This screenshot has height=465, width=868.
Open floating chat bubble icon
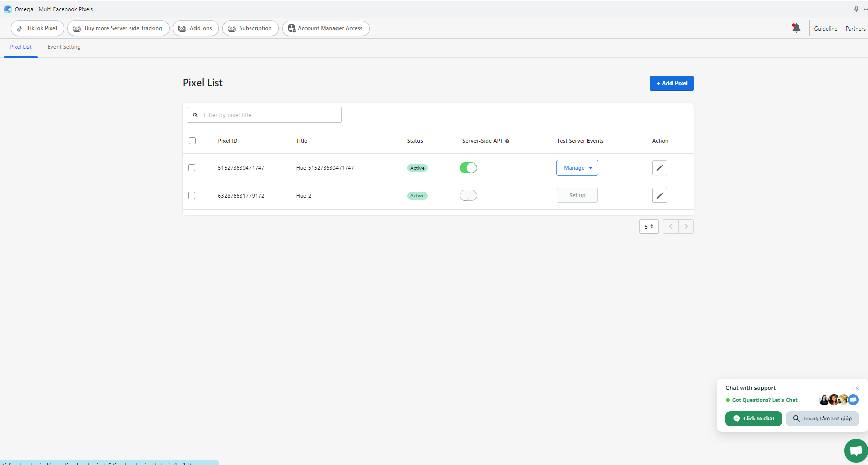[855, 450]
